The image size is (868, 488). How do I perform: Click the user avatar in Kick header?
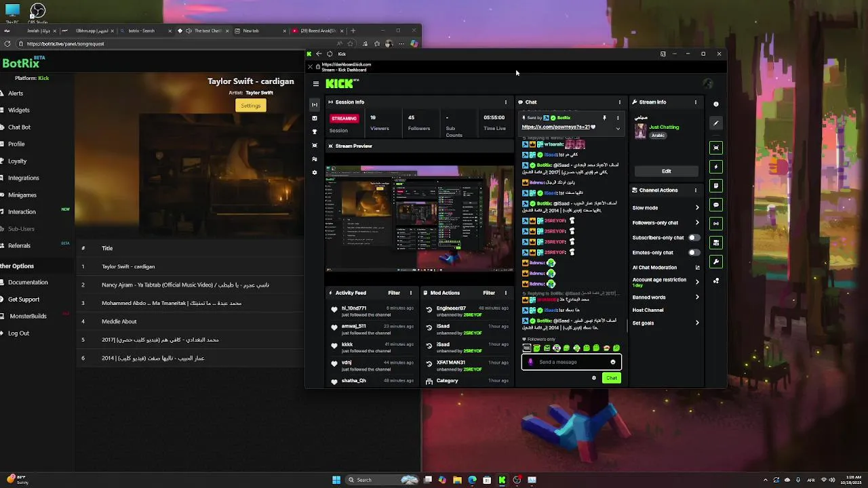pos(708,83)
